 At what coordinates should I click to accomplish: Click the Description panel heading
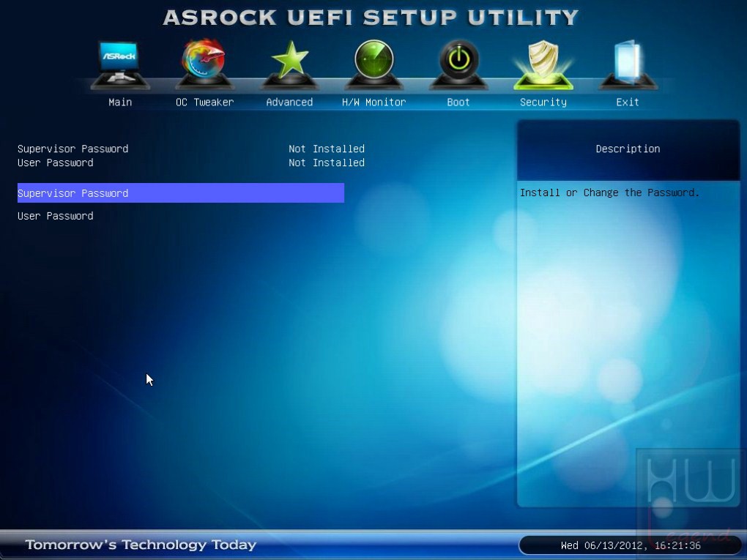tap(628, 149)
